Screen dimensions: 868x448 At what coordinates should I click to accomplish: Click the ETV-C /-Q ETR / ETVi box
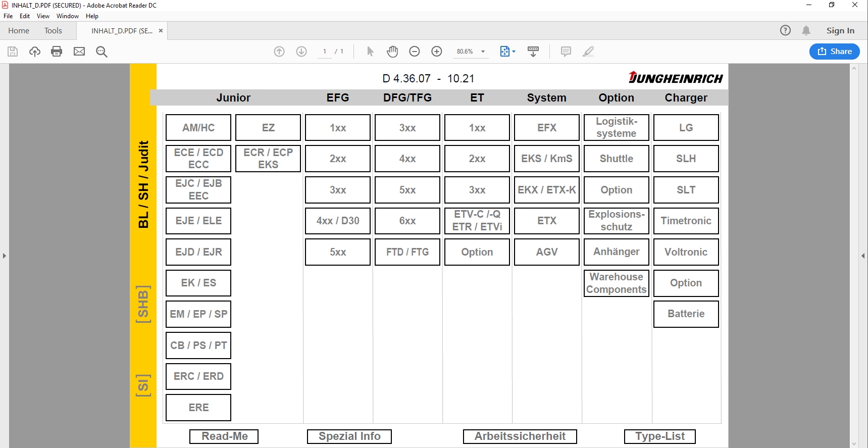click(477, 221)
